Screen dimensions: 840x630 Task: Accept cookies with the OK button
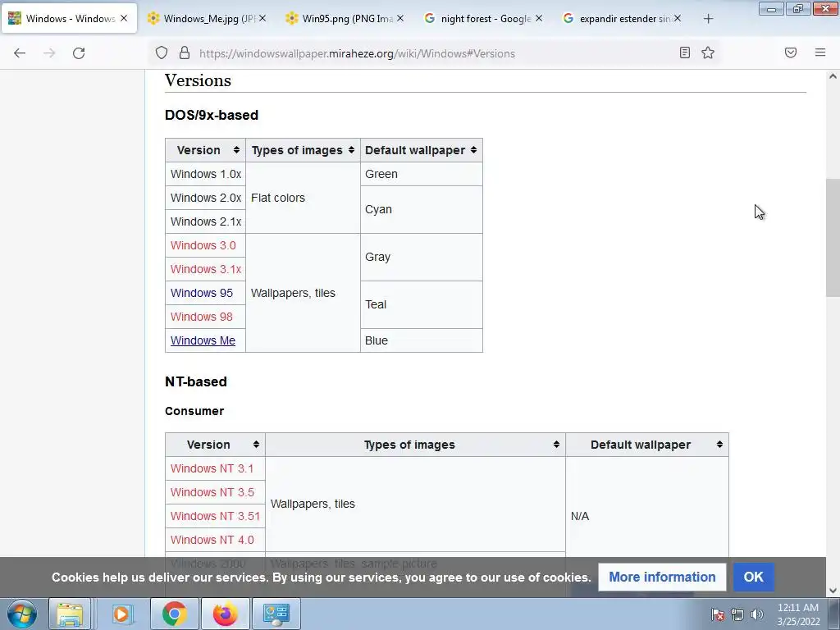[753, 577]
